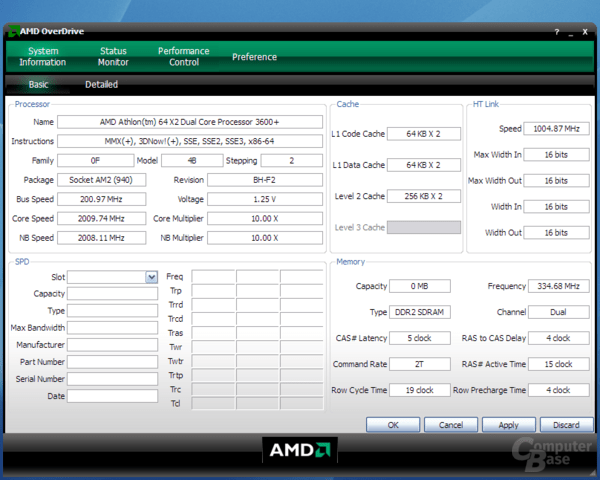Click the OK button
The image size is (600, 480).
click(393, 425)
